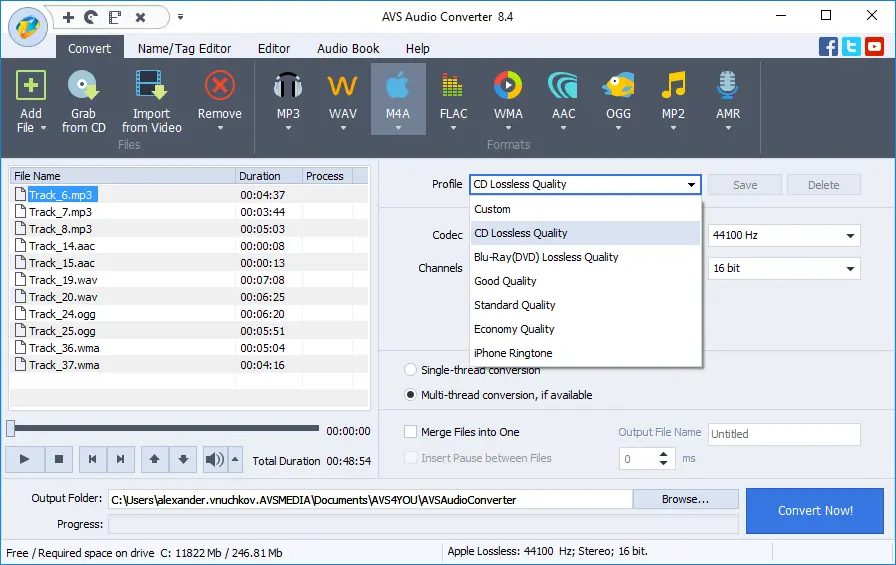The height and width of the screenshot is (565, 896).
Task: Open the Facebook page link icon
Action: 828,46
